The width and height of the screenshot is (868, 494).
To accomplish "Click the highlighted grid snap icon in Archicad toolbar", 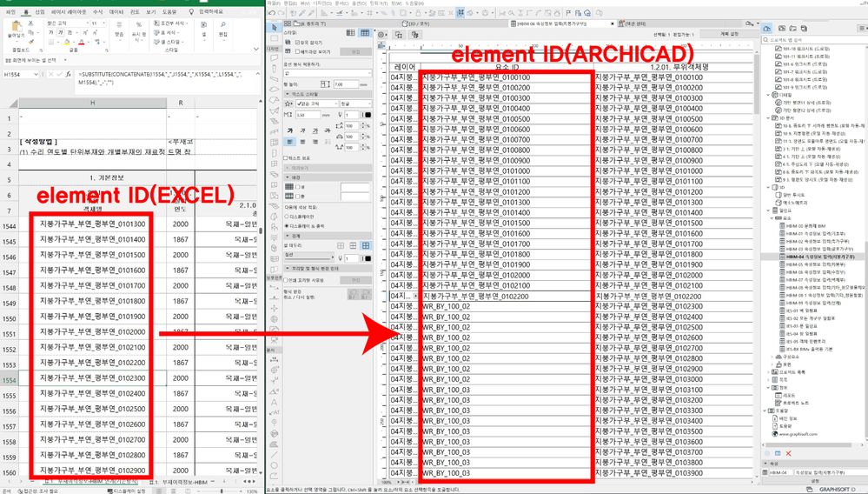I will point(460,13).
